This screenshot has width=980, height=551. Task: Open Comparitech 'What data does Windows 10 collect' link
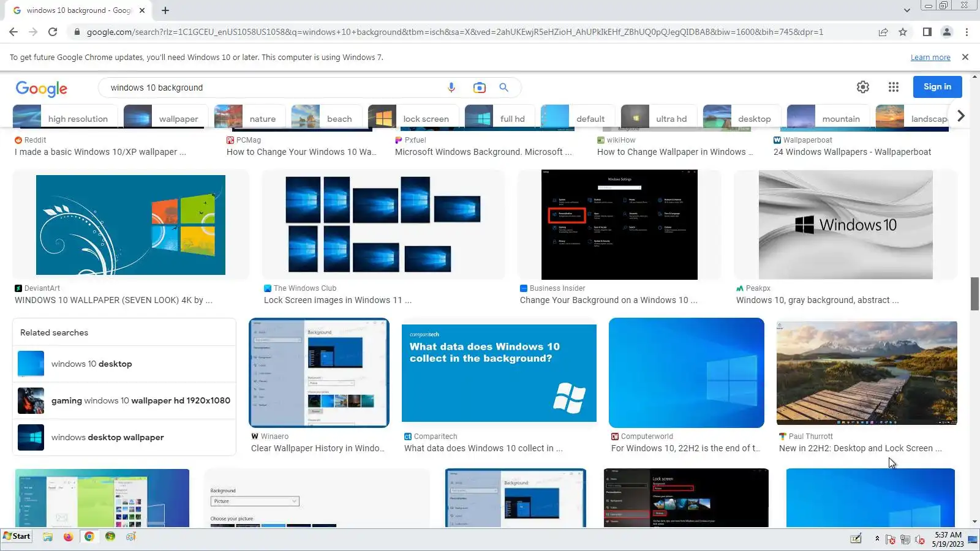pos(483,448)
